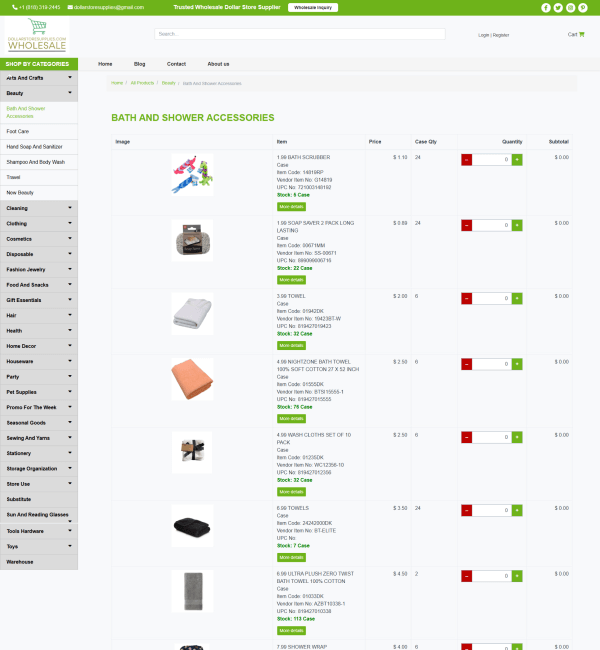This screenshot has height=650, width=600.
Task: Click the Login link
Action: point(483,35)
